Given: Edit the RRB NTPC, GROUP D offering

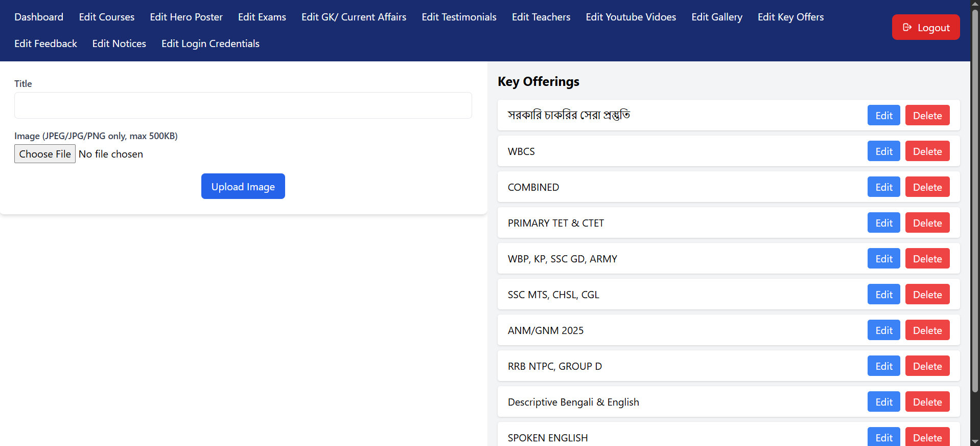Looking at the screenshot, I should click(x=883, y=366).
